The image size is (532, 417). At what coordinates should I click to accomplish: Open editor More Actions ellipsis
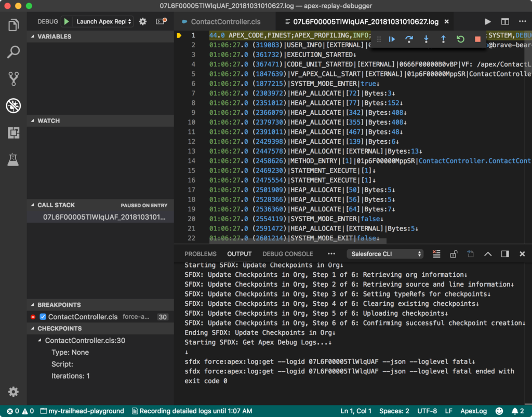pos(523,21)
